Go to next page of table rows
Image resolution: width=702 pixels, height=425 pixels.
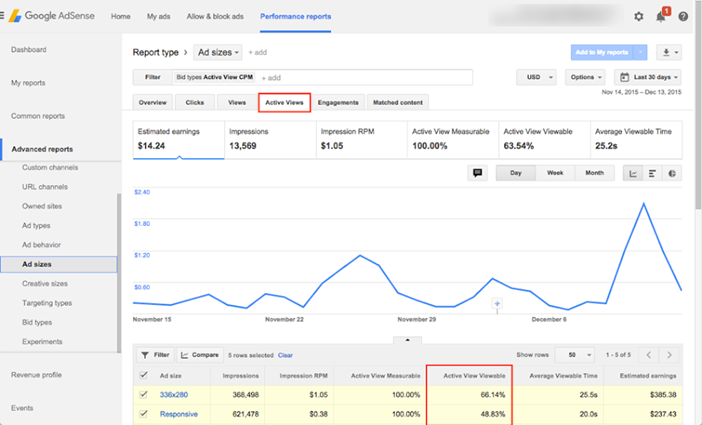(669, 355)
